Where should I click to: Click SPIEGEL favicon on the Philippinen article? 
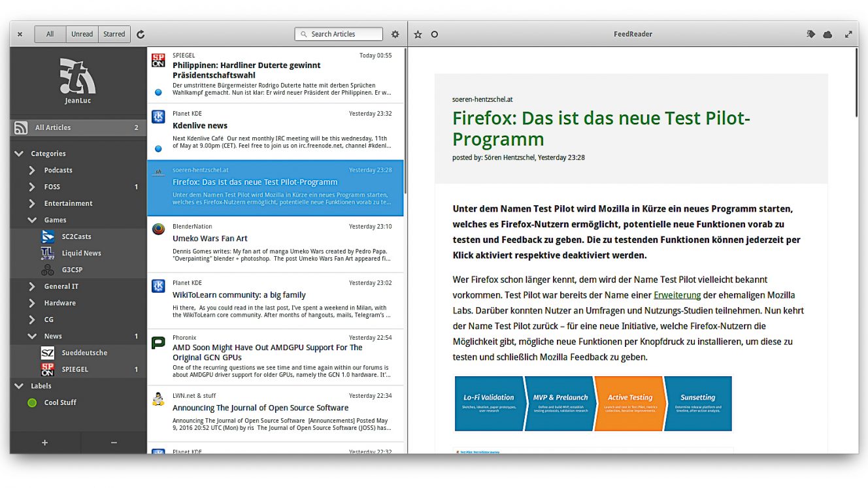click(x=158, y=61)
